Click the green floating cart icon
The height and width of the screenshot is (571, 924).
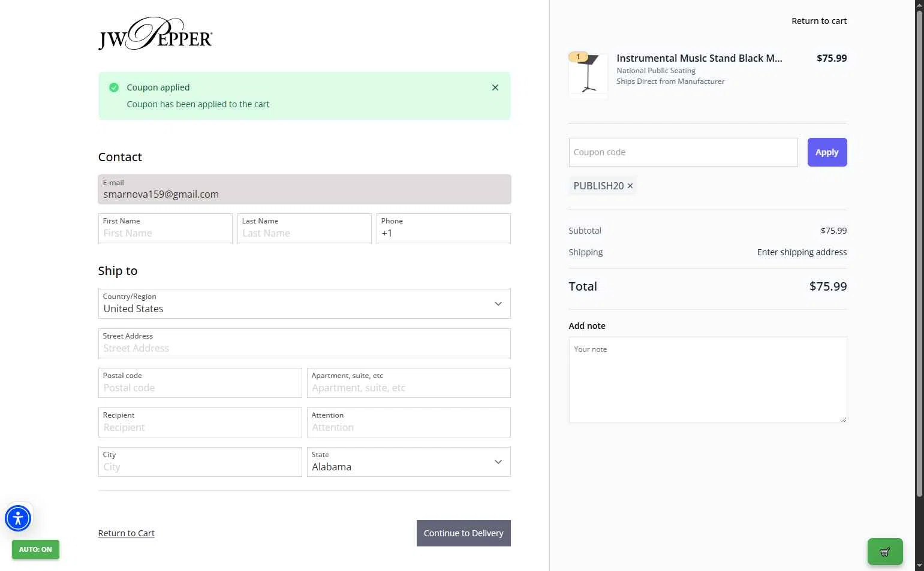tap(885, 552)
